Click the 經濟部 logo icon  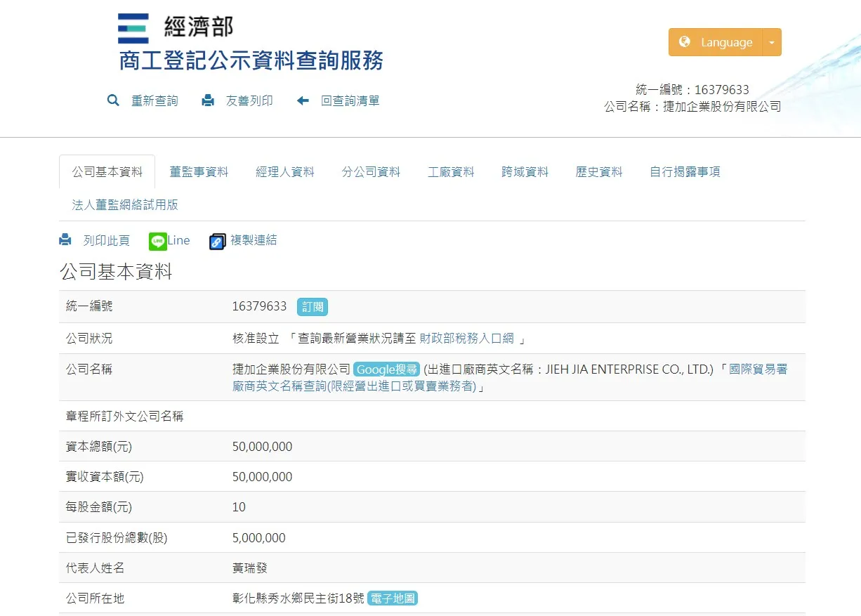133,29
